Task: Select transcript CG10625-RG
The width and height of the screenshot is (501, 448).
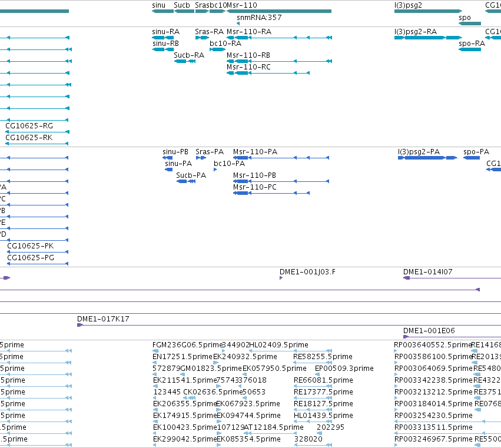Action: 37,132
